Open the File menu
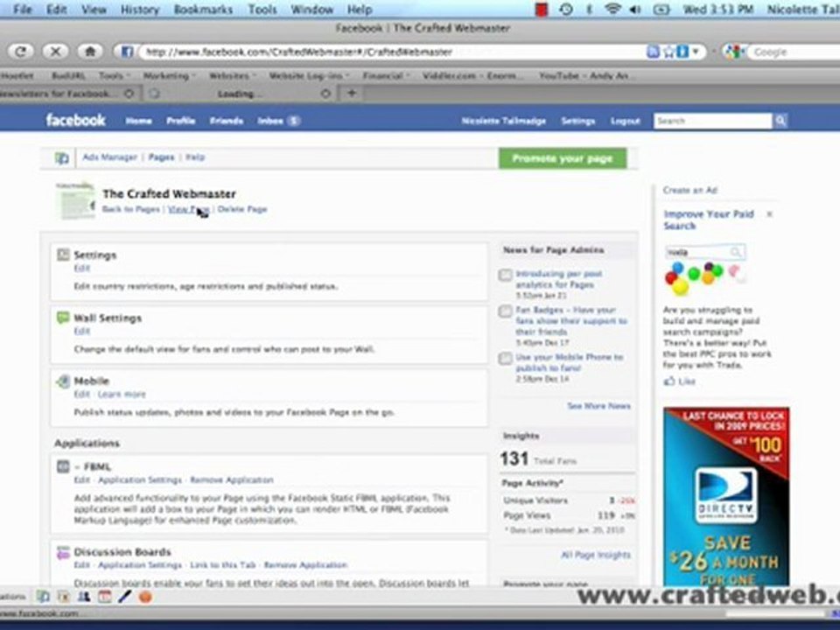Image resolution: width=840 pixels, height=630 pixels. (23, 9)
